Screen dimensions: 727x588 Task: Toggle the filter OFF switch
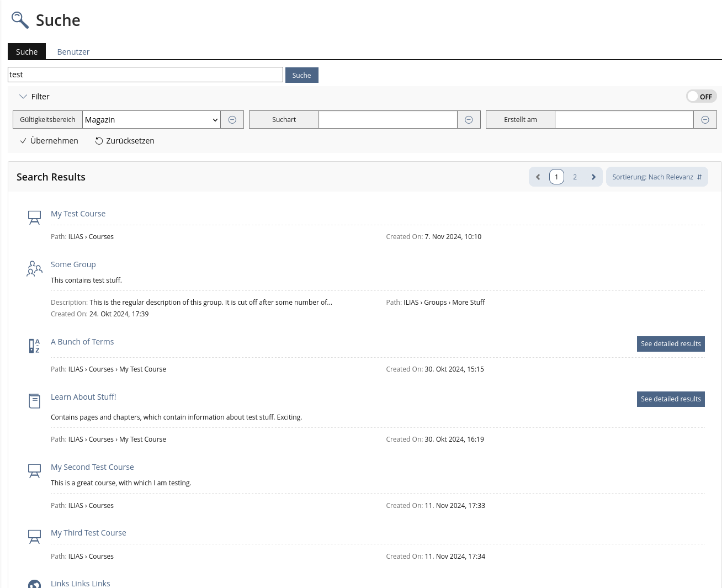[x=701, y=97]
